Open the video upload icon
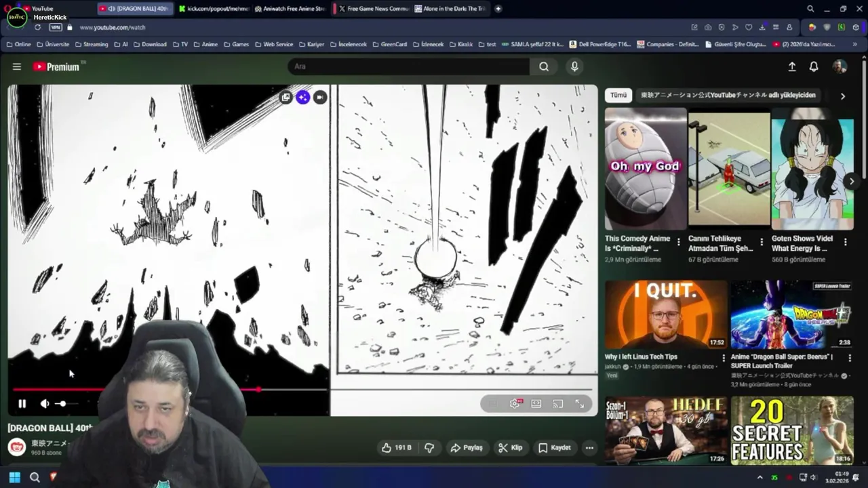Screen dimensions: 868x488 792,66
